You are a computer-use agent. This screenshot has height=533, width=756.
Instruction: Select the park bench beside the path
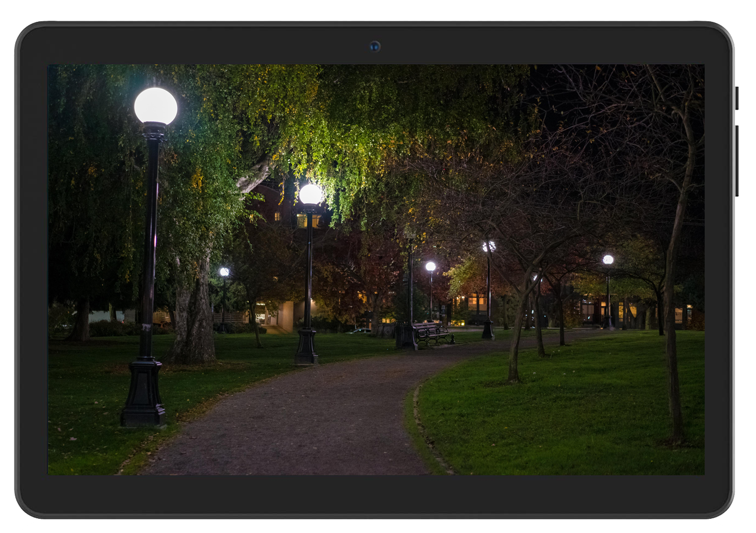(x=433, y=332)
